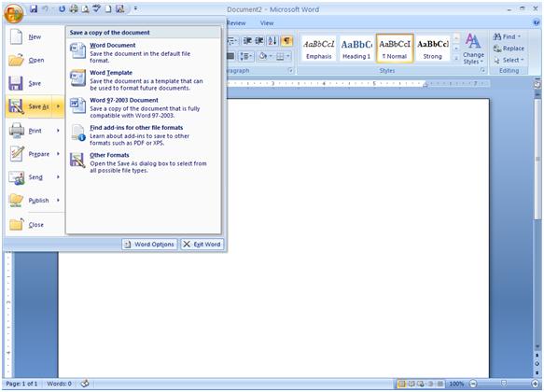Click the Exit Word button

pos(202,245)
